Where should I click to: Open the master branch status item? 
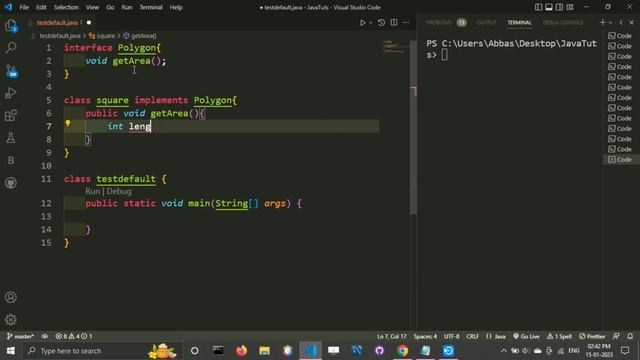(x=20, y=336)
